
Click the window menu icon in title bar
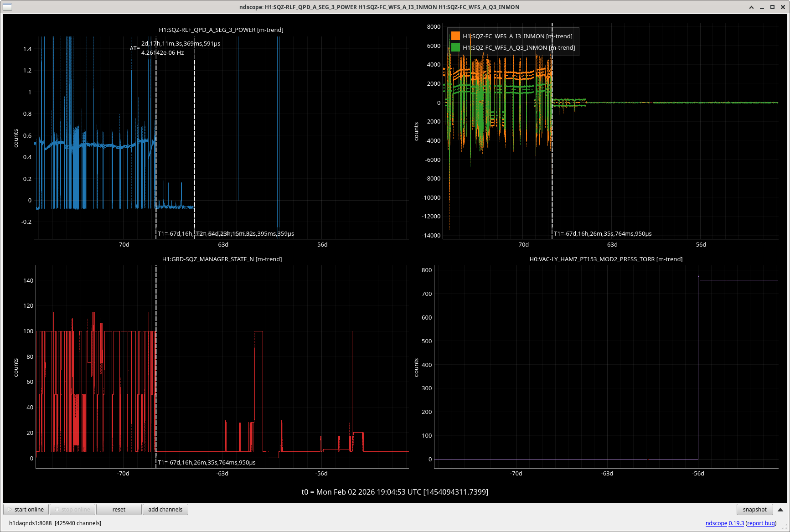click(x=7, y=7)
